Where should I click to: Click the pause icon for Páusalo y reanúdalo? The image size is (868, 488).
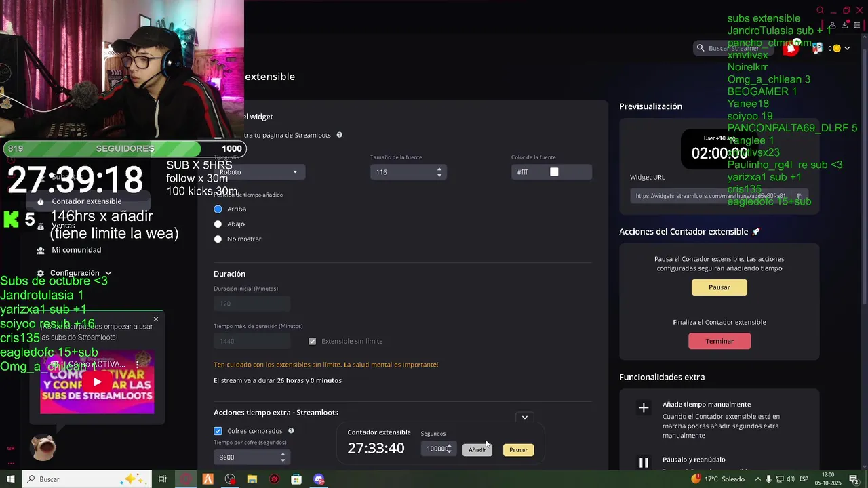tap(644, 462)
